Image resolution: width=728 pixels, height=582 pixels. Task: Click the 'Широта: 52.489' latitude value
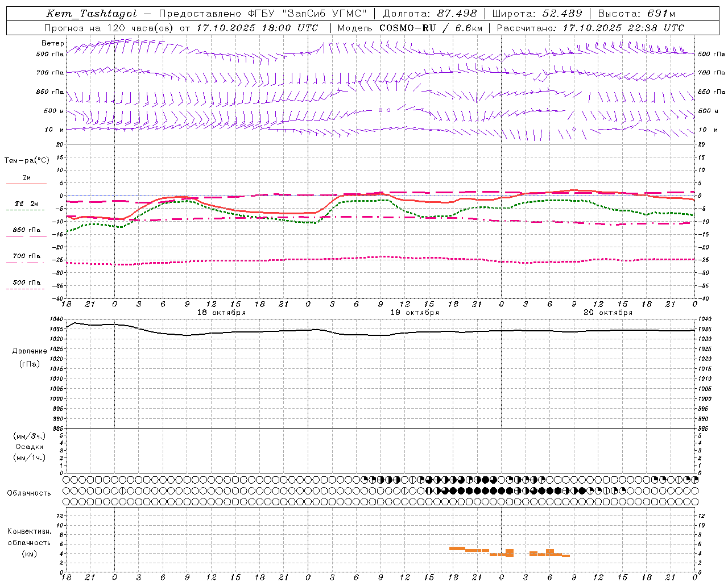pos(537,14)
